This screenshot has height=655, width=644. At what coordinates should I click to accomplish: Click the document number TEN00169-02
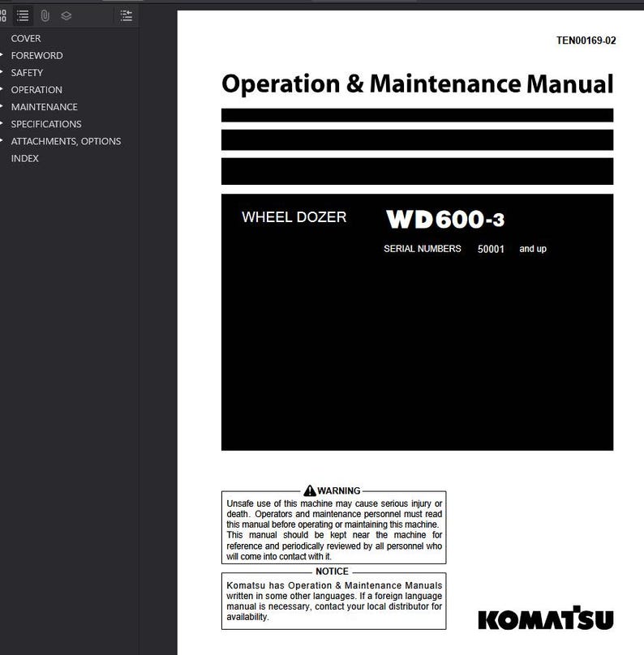[586, 41]
